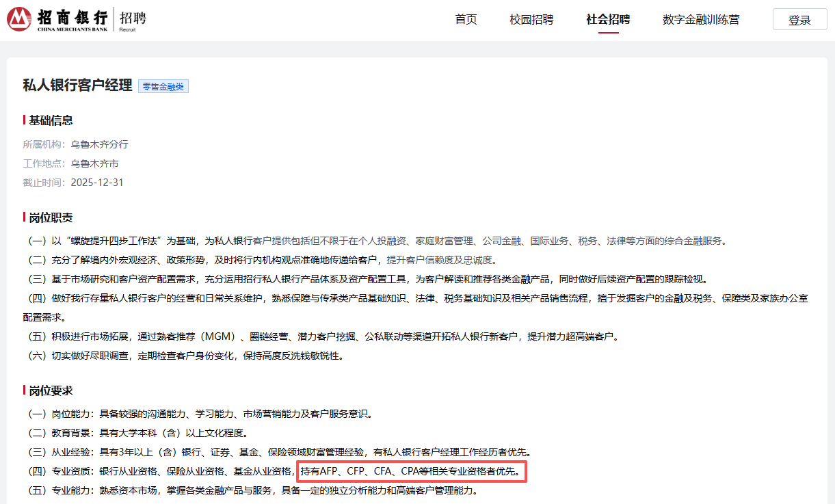
Task: Click the 岗位职责 section heading
Action: tap(50, 217)
